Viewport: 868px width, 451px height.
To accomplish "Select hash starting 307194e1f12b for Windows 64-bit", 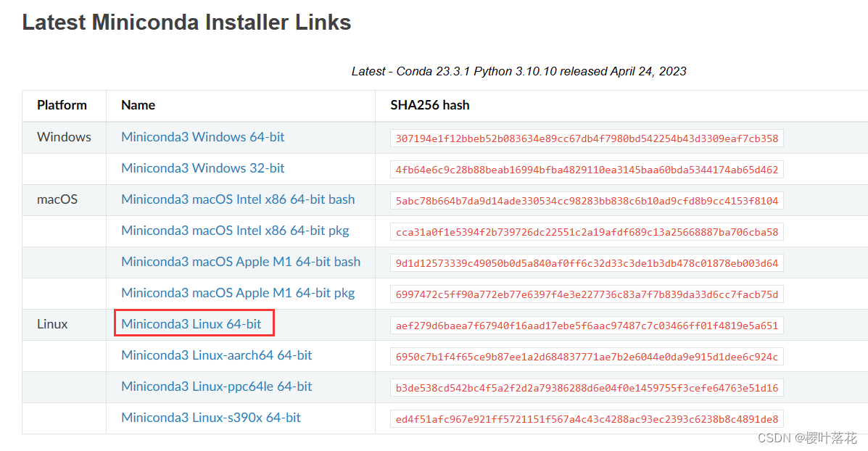I will (587, 138).
